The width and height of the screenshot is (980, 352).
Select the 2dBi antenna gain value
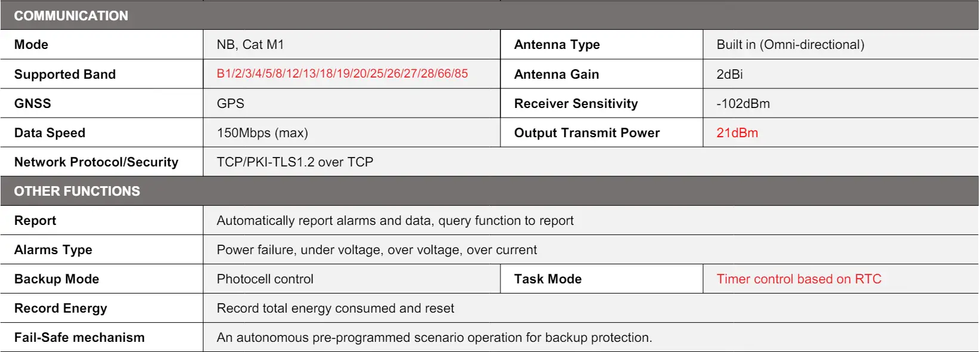pyautogui.click(x=729, y=74)
